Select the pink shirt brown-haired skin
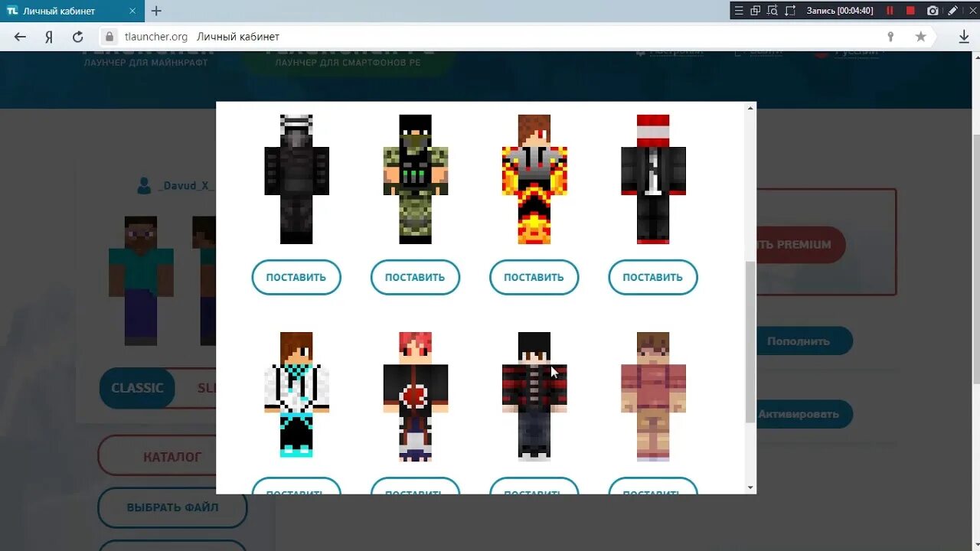This screenshot has height=551, width=980. coord(653,396)
